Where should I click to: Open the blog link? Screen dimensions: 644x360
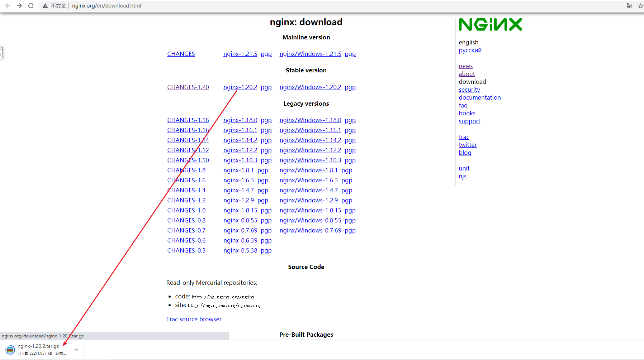[465, 153]
